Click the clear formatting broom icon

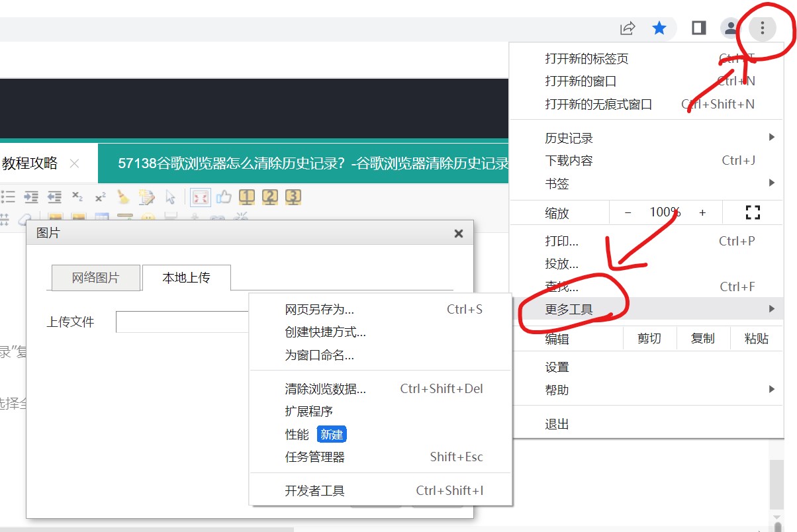[x=123, y=197]
